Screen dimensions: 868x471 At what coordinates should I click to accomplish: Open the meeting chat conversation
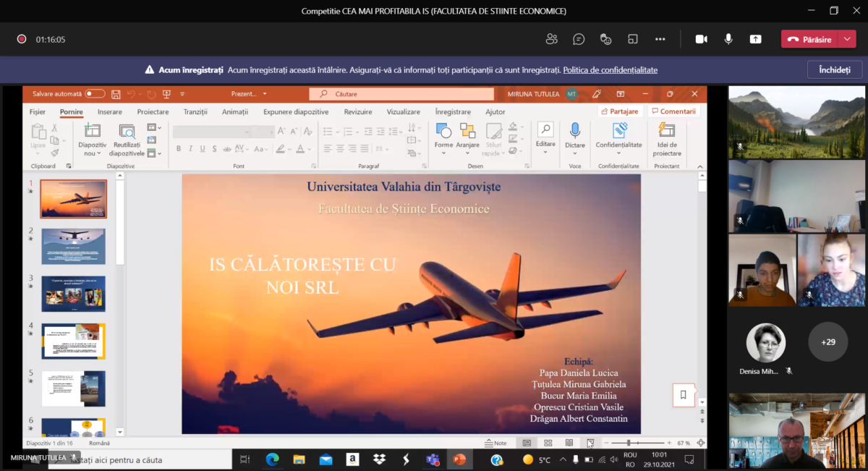579,39
